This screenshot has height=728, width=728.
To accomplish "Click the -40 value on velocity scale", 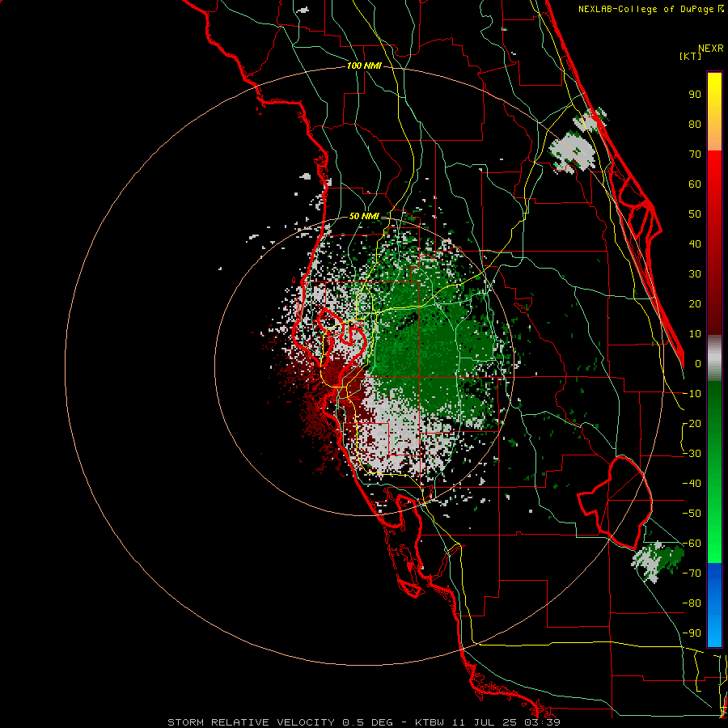I will pyautogui.click(x=692, y=484).
